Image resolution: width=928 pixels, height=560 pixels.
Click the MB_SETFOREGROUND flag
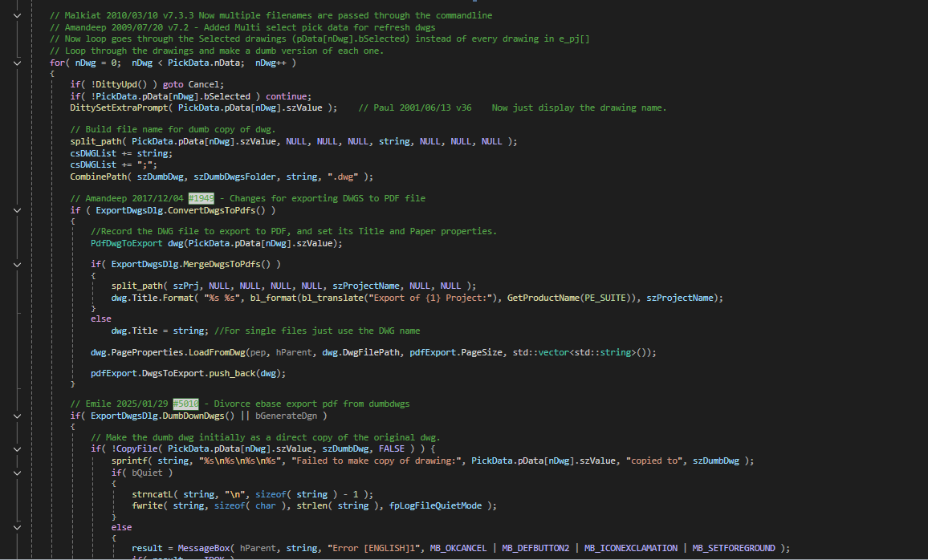coord(734,549)
